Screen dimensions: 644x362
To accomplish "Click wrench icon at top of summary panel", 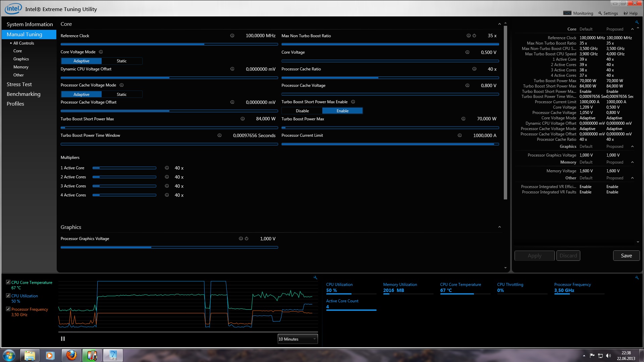I will click(637, 23).
